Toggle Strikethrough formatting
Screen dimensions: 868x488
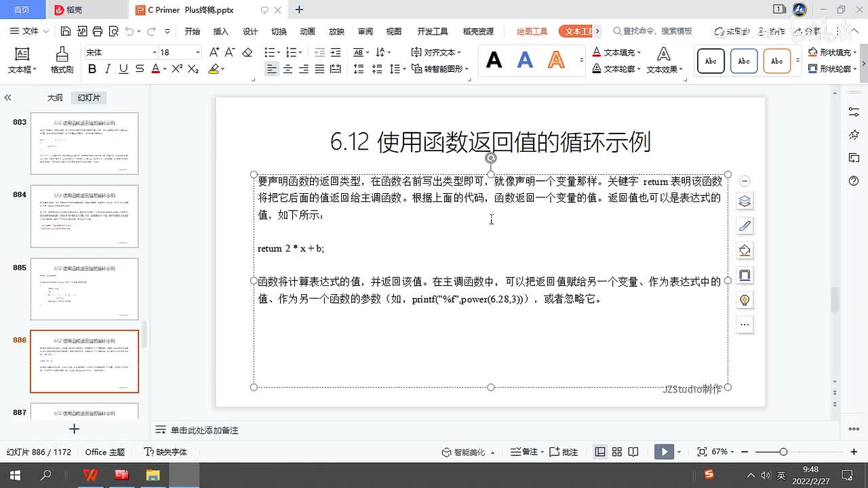(139, 68)
